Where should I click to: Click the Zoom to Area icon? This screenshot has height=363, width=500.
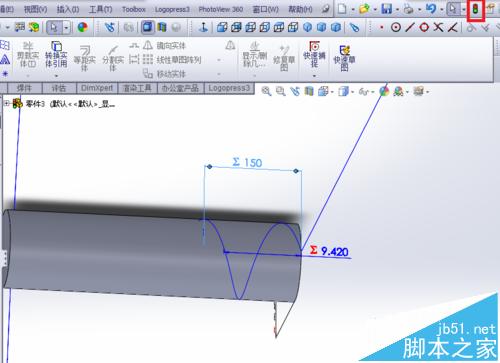coord(281,91)
